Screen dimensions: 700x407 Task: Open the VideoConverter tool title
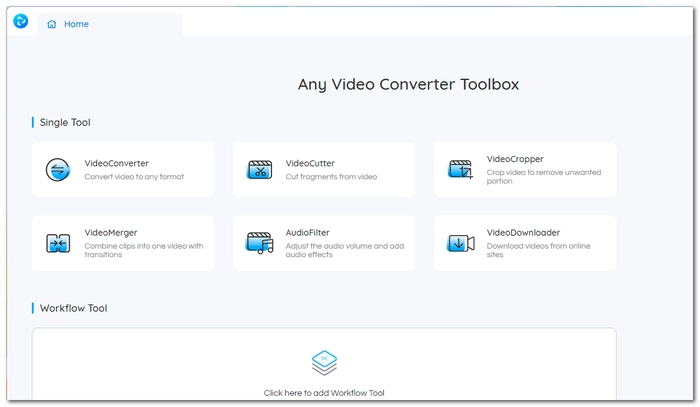pyautogui.click(x=117, y=163)
